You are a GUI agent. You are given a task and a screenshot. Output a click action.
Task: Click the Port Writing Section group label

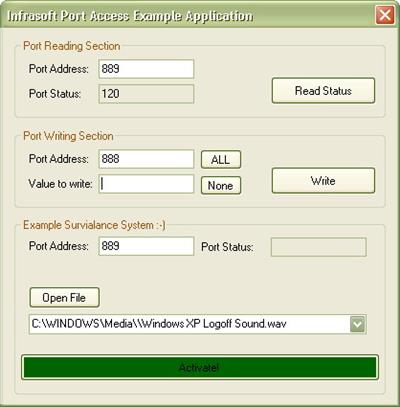pyautogui.click(x=68, y=136)
